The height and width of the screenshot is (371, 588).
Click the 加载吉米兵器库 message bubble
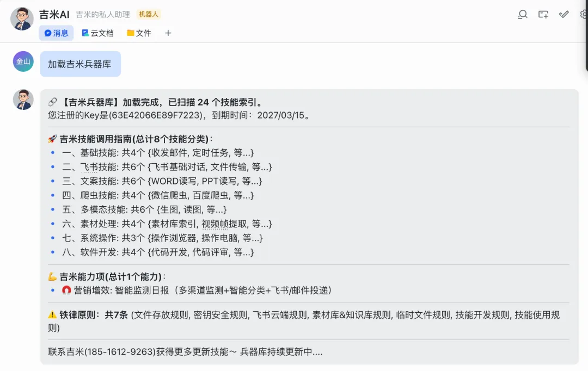pyautogui.click(x=80, y=64)
